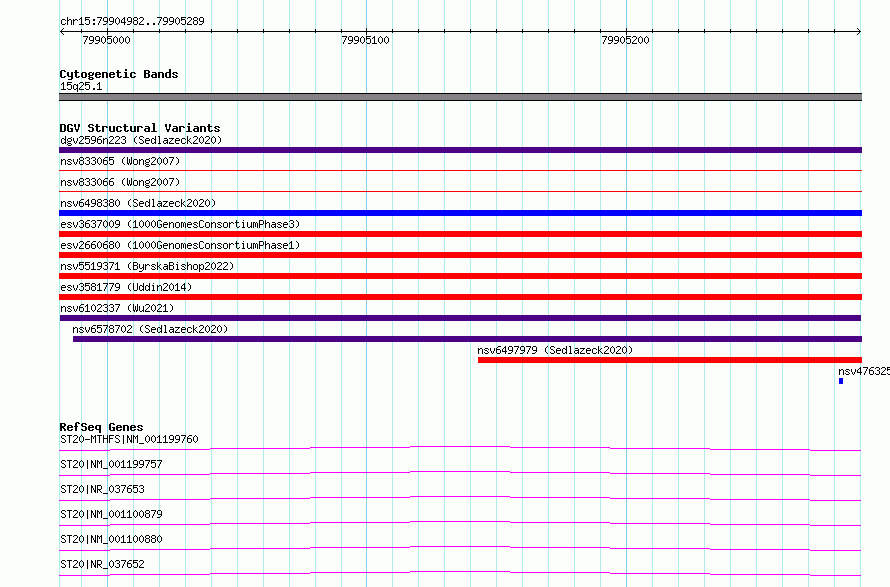Click the red esv3637009 variant bar
This screenshot has height=587, width=890.
click(460, 234)
